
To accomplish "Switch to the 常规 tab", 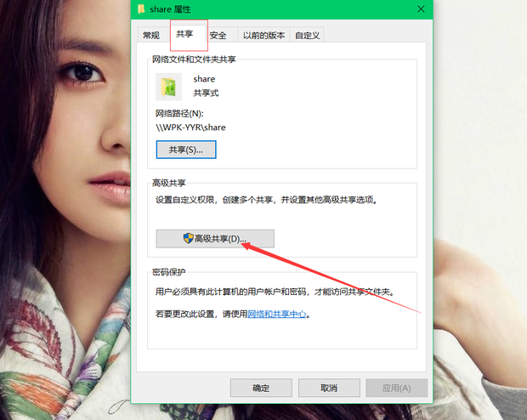I will click(151, 35).
